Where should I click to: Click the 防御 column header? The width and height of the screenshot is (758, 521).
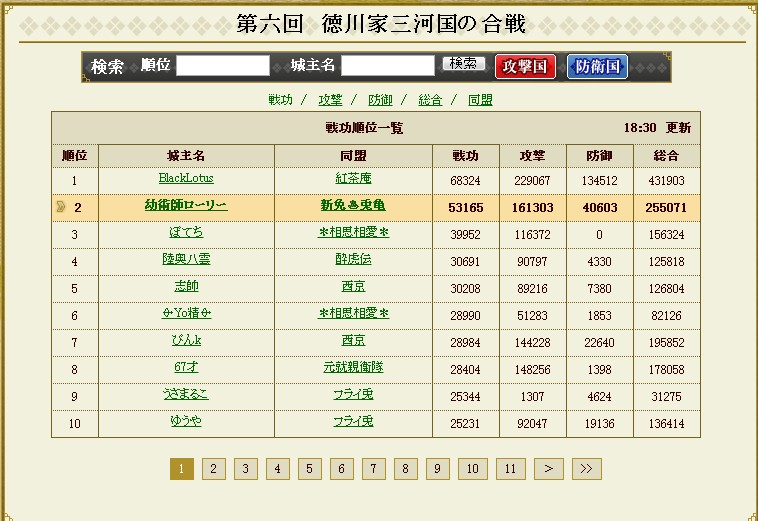coord(599,156)
